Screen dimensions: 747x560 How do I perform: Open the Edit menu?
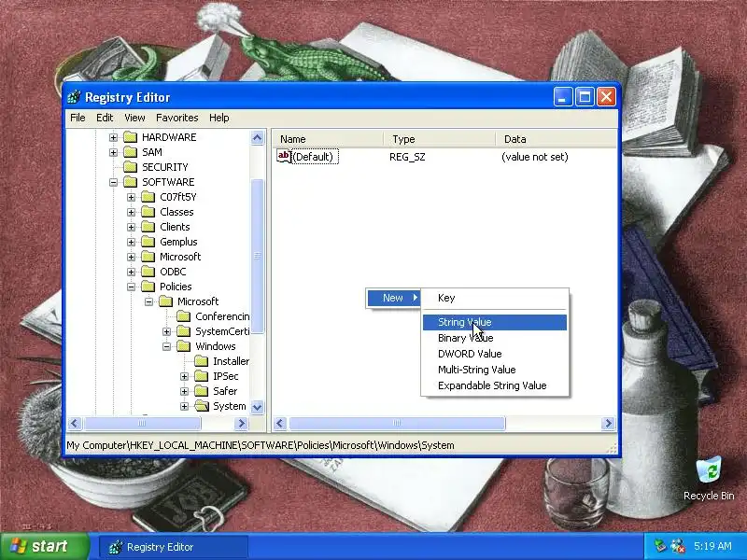(x=105, y=118)
